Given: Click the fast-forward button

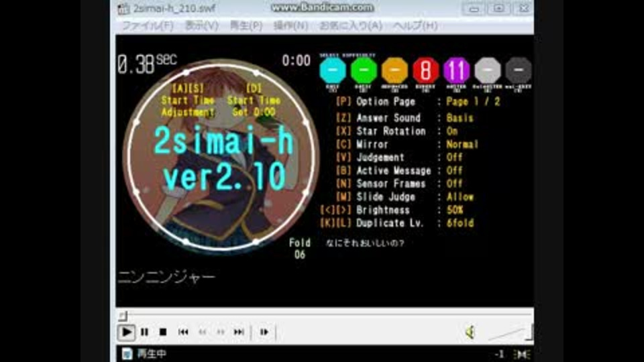Looking at the screenshot, I should pos(221,332).
